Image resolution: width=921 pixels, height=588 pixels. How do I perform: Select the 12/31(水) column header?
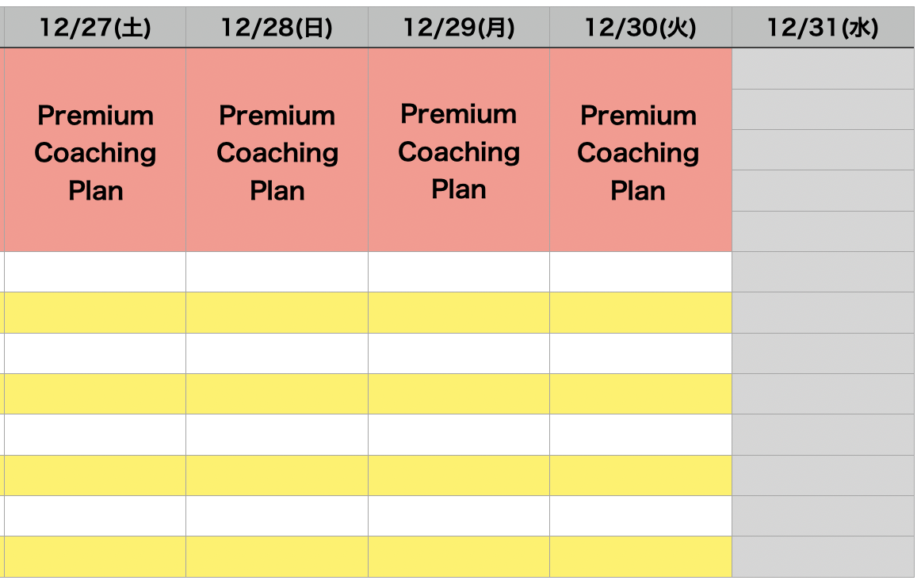click(823, 29)
